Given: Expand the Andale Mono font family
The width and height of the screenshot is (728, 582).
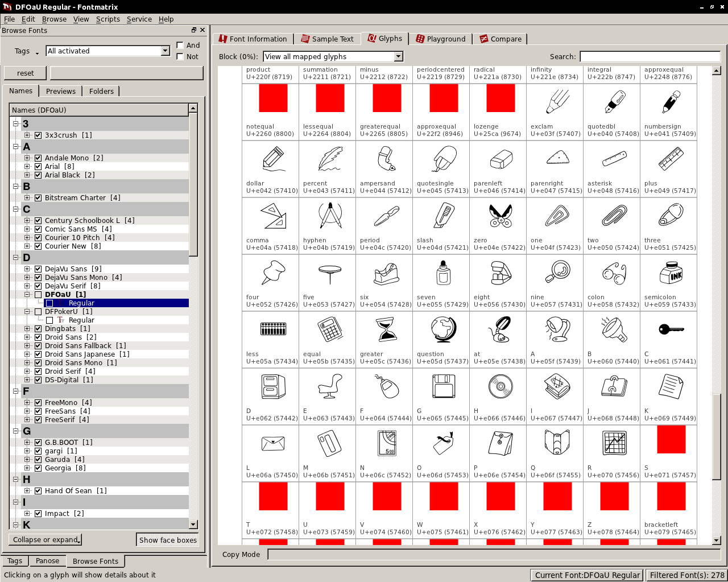Looking at the screenshot, I should pyautogui.click(x=27, y=158).
